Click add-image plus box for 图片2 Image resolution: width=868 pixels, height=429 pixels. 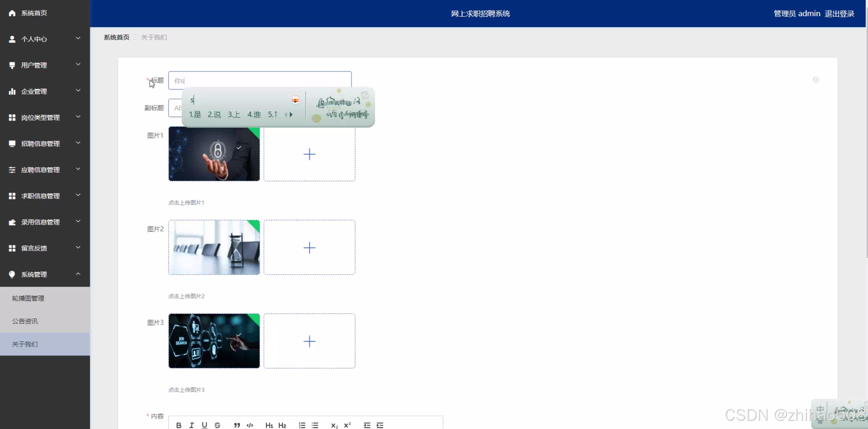pyautogui.click(x=309, y=247)
